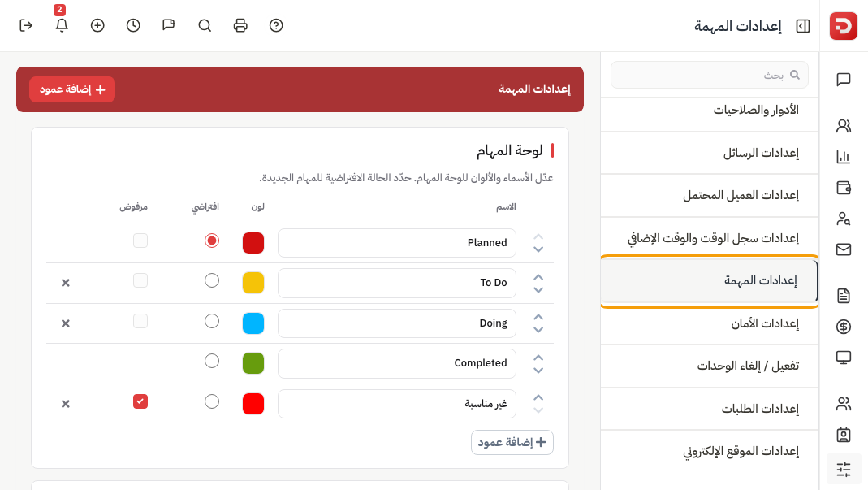
Task: Open the notifications bell
Action: tap(62, 25)
